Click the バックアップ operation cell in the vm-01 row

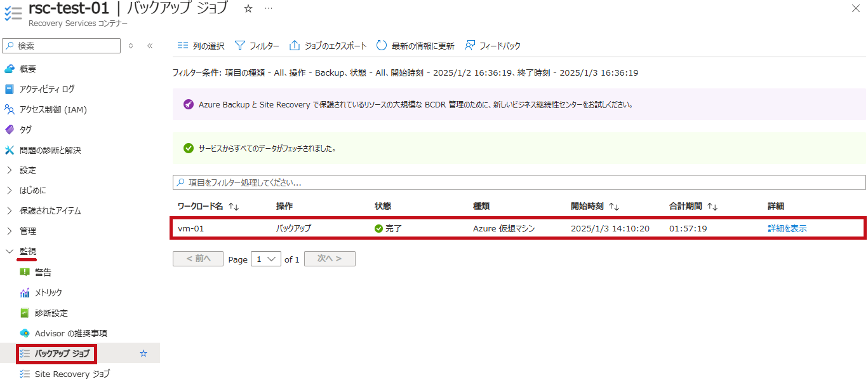coord(293,228)
